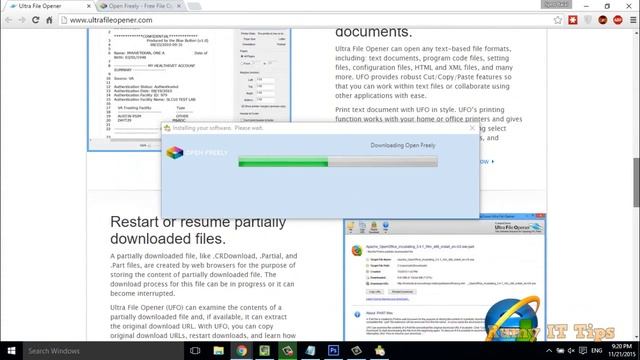Open the installer icon on taskbar
The image size is (640, 360).
(380, 351)
